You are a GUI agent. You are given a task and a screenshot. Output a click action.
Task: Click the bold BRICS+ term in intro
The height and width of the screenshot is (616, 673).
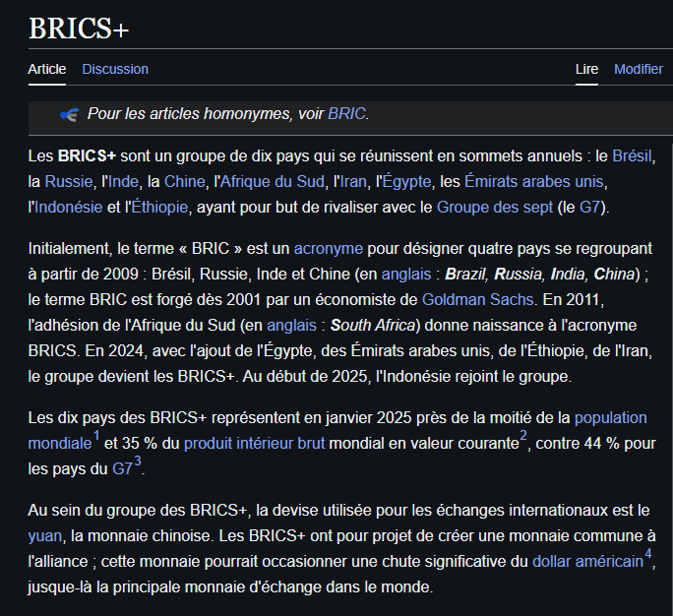87,155
